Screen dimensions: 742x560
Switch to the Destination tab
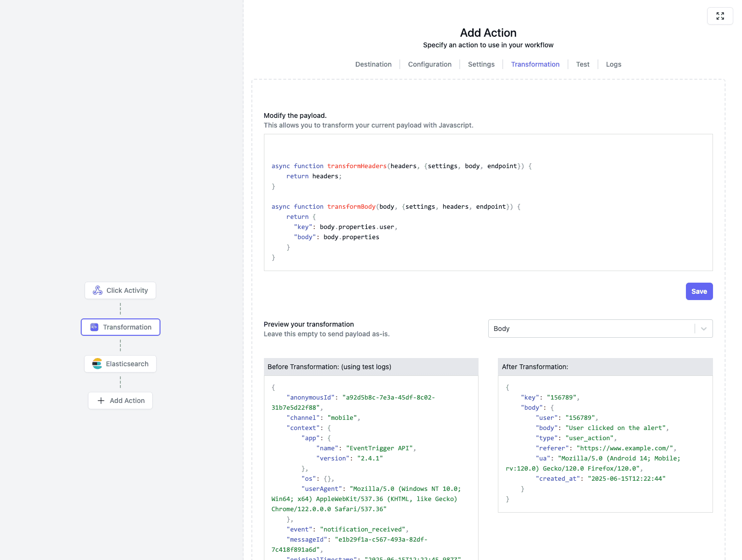(373, 64)
